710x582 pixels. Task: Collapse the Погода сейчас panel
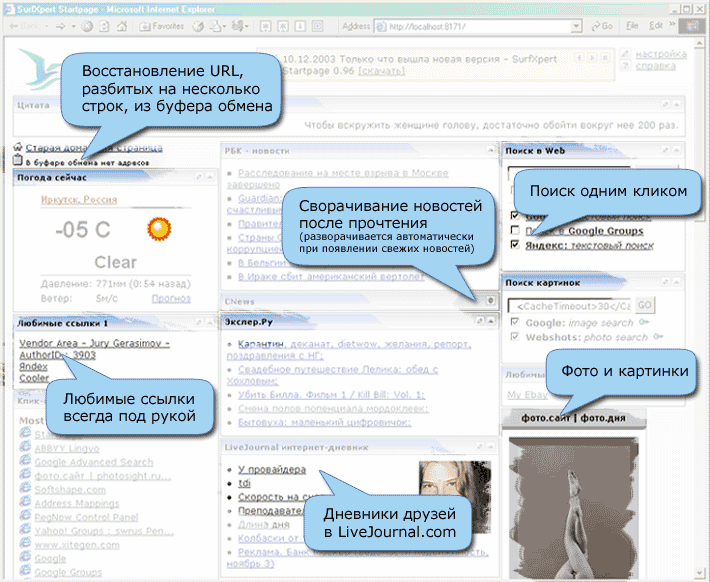pyautogui.click(x=210, y=177)
